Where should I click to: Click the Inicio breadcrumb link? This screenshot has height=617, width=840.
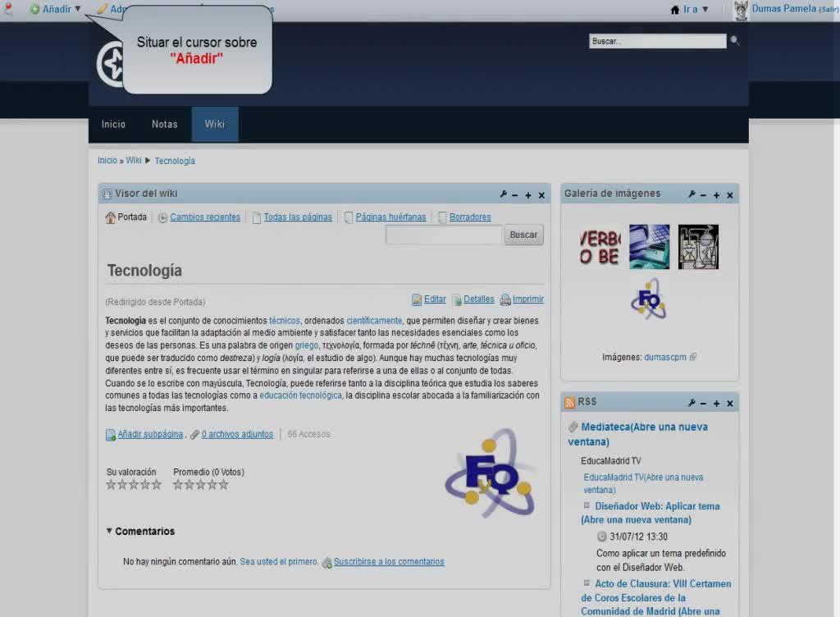coord(107,160)
